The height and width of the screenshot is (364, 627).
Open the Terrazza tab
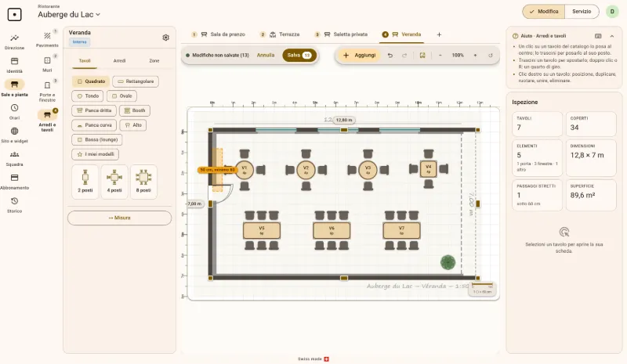[x=280, y=34]
